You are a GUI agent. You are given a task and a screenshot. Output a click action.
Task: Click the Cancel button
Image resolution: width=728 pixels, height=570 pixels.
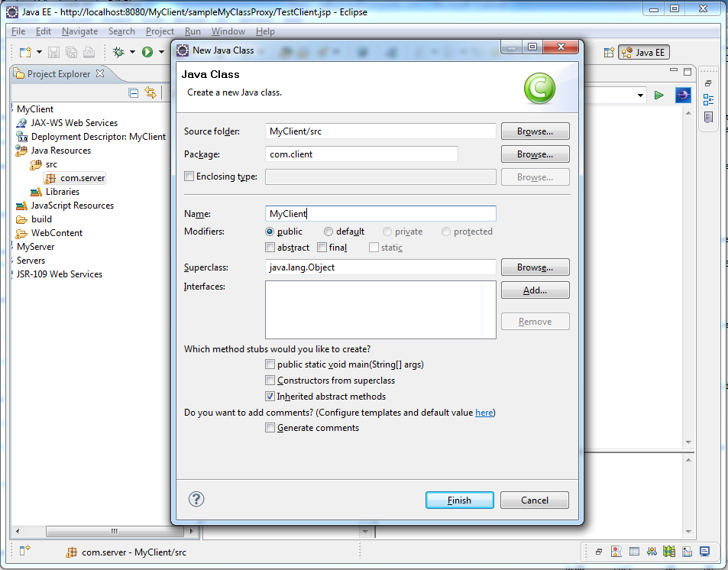(535, 500)
